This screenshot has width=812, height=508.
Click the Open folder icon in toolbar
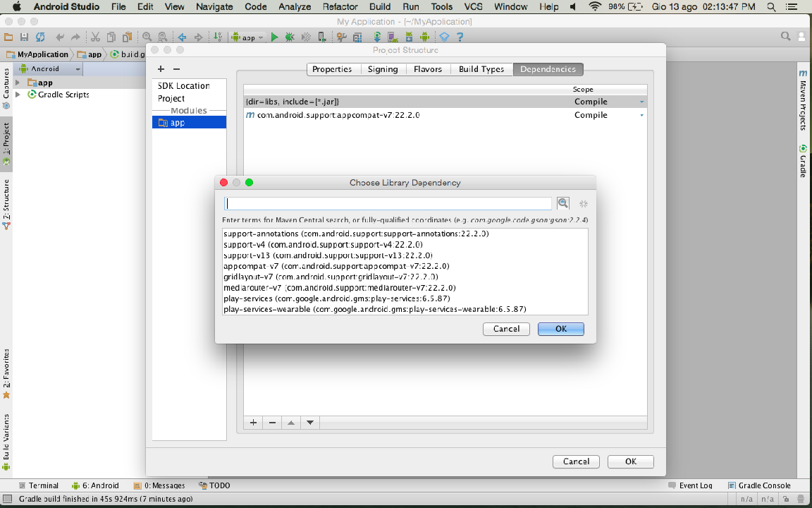tap(8, 37)
